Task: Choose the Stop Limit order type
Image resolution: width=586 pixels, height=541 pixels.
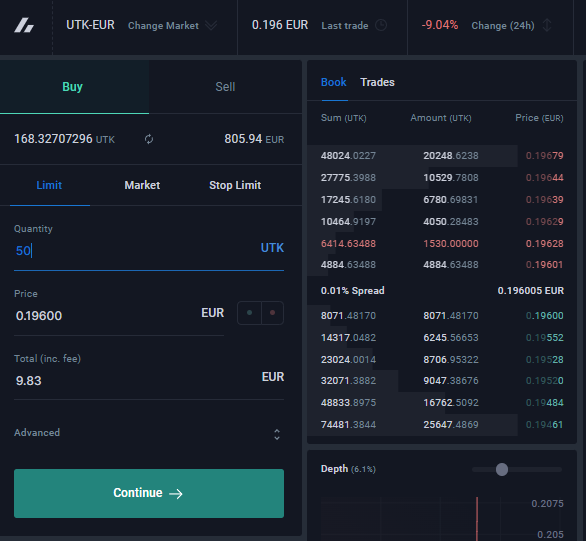Action: click(x=235, y=185)
